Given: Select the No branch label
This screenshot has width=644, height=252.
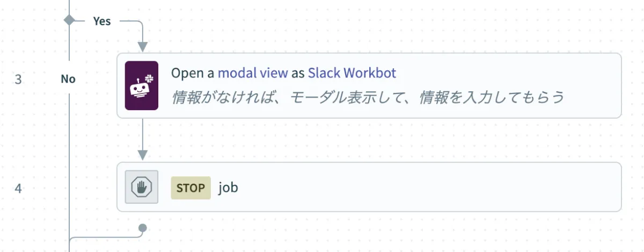Looking at the screenshot, I should (68, 79).
